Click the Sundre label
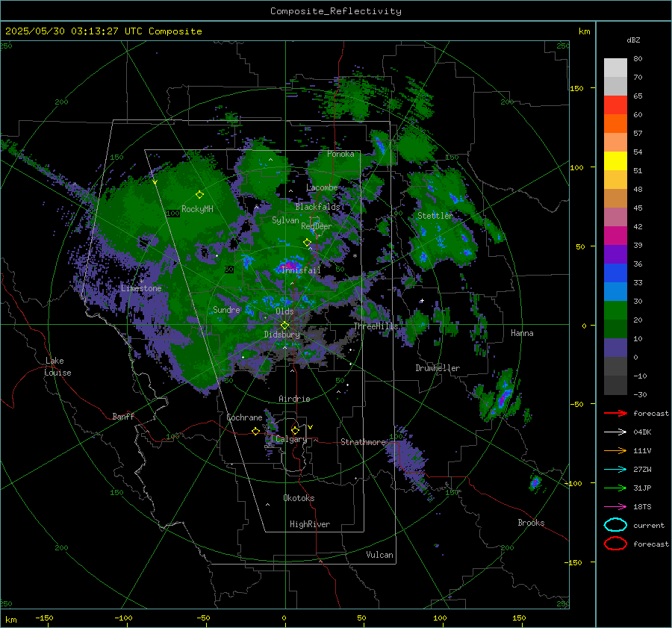The width and height of the screenshot is (672, 628). pos(226,309)
